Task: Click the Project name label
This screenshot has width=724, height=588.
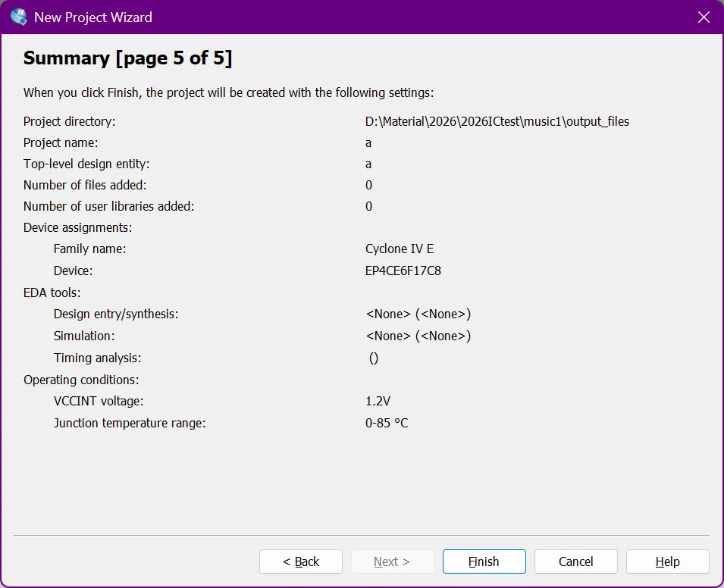Action: pyautogui.click(x=61, y=142)
